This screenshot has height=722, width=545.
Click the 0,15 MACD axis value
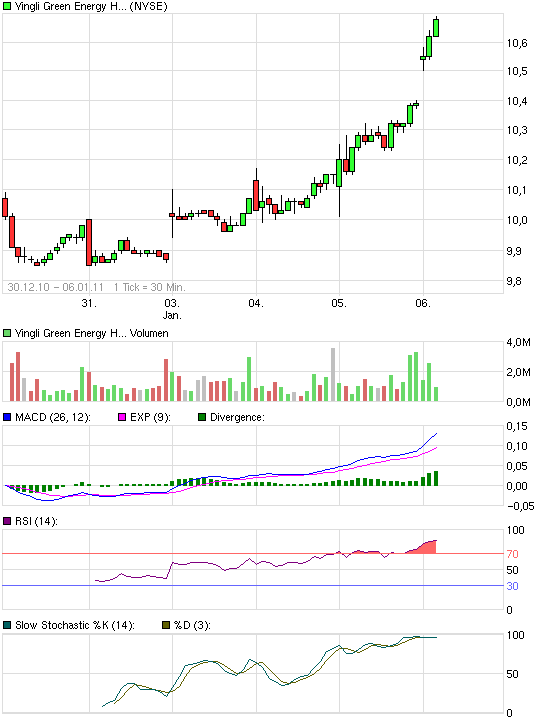coord(517,426)
